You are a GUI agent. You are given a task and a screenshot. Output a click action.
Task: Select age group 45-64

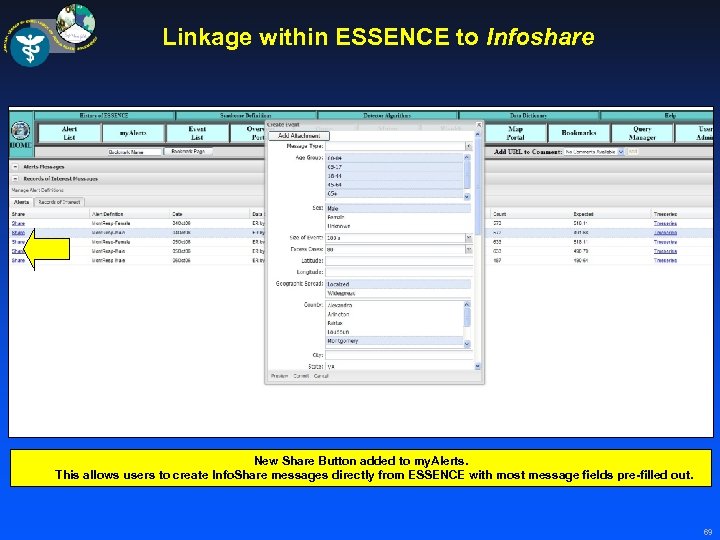pos(394,185)
